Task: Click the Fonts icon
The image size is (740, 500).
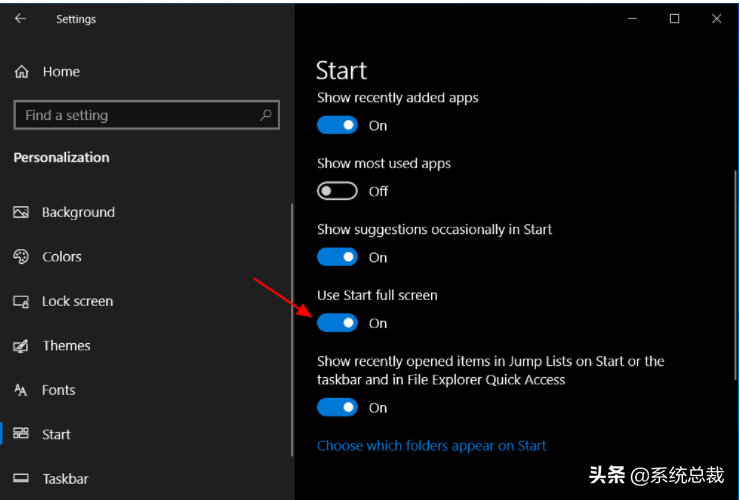Action: (x=21, y=390)
